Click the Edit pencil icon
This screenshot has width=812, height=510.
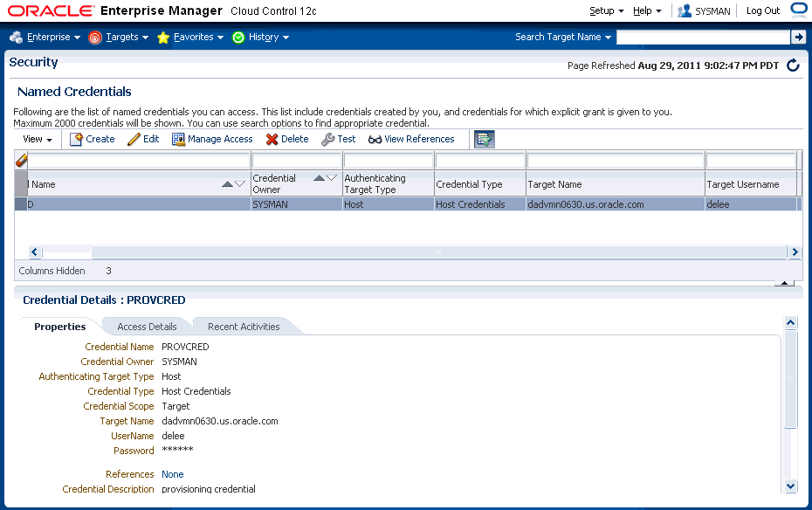pyautogui.click(x=134, y=139)
